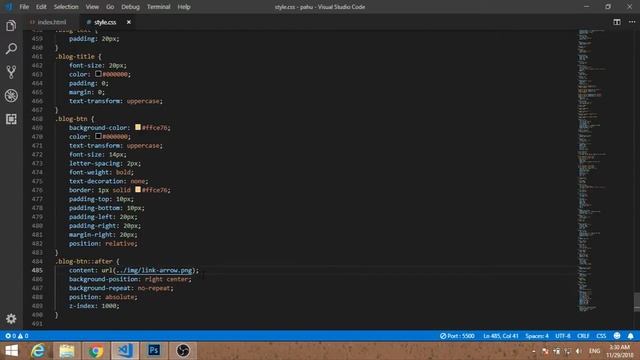Open File Explorer from taskbar
This screenshot has width=640, height=360.
(67, 351)
